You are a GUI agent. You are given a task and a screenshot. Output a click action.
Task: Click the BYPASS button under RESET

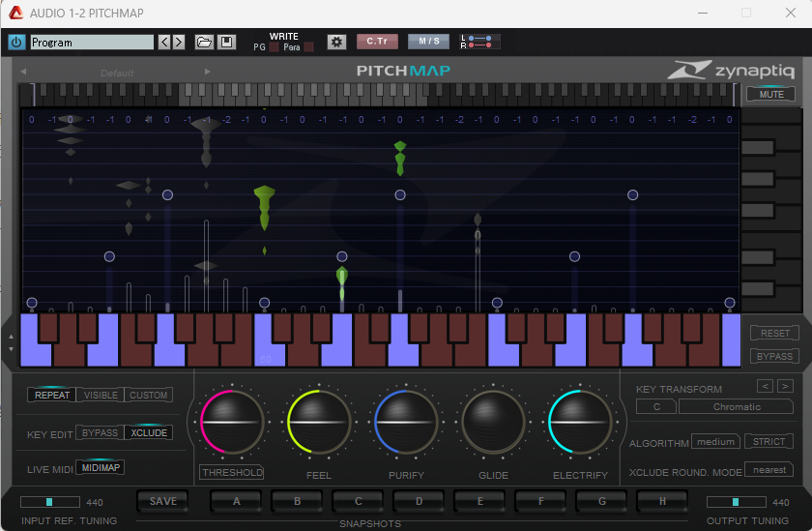[774, 356]
